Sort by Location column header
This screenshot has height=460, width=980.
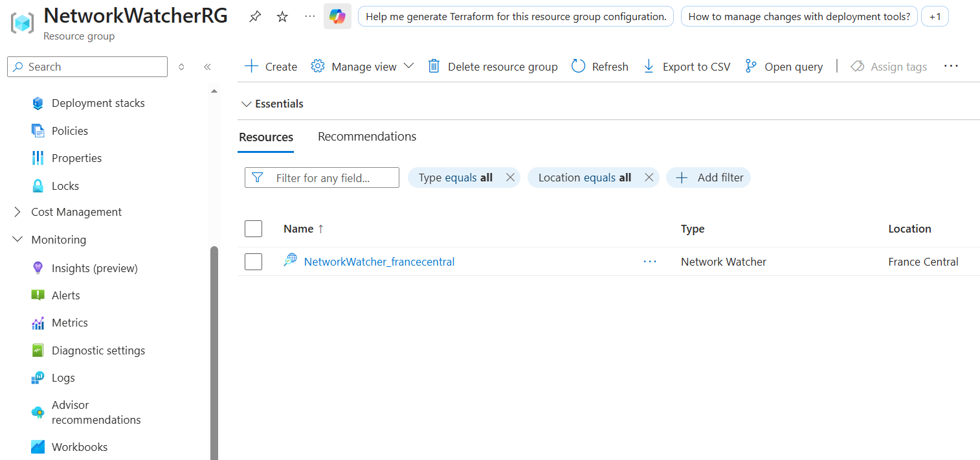[x=909, y=229]
